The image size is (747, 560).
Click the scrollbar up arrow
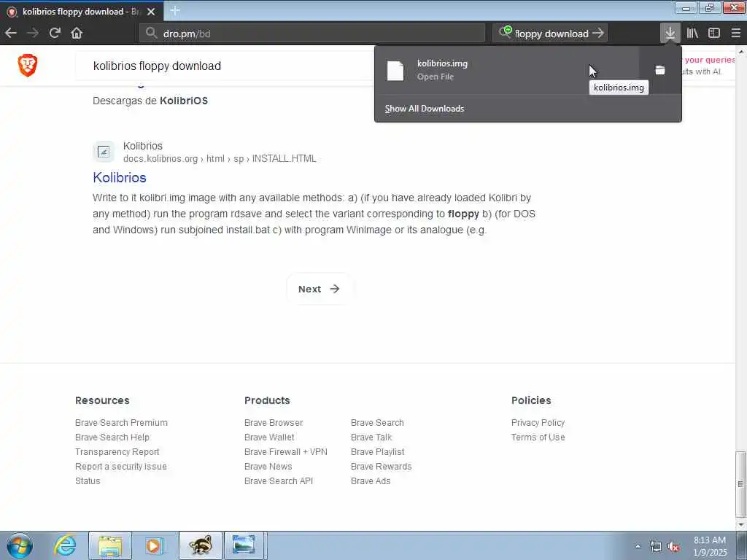click(x=740, y=50)
